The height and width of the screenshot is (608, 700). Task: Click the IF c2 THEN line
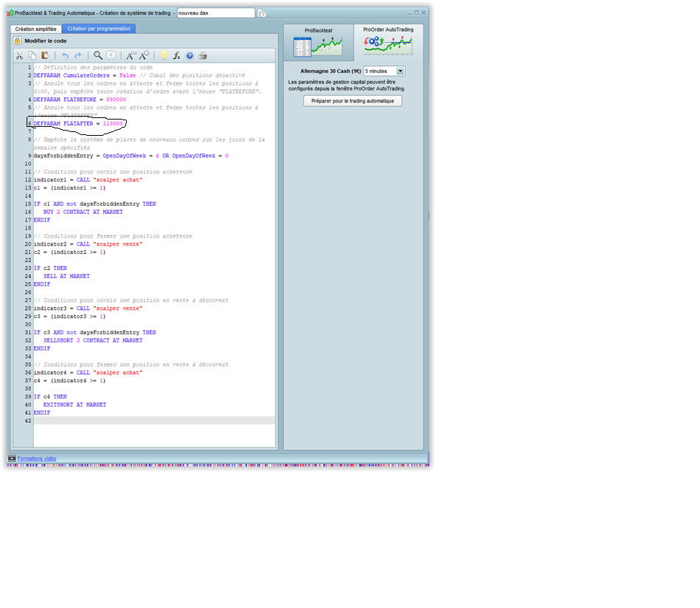click(50, 269)
